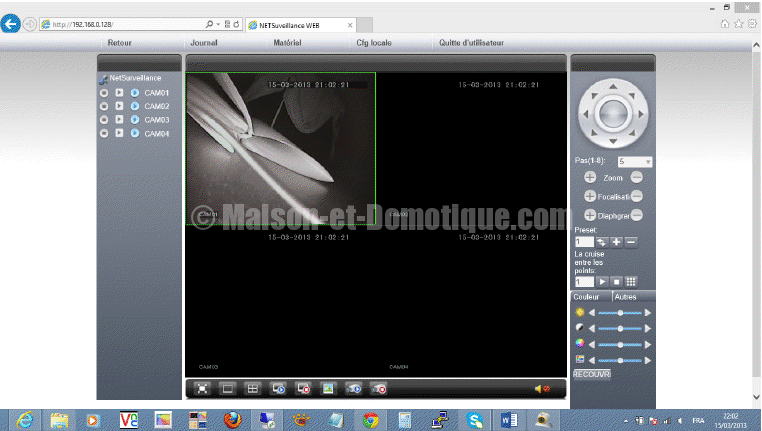Refresh the page from the address bar
Screen dimensions: 762x431
pyautogui.click(x=237, y=24)
